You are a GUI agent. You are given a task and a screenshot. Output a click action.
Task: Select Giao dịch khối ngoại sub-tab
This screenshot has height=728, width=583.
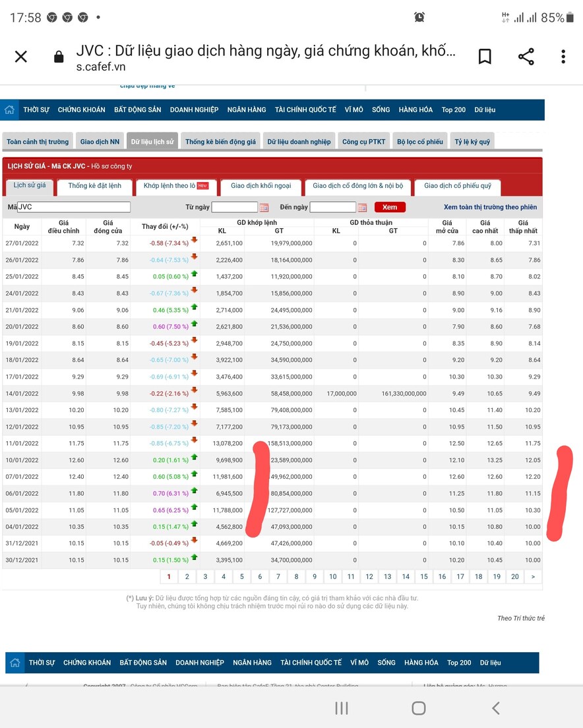click(261, 186)
